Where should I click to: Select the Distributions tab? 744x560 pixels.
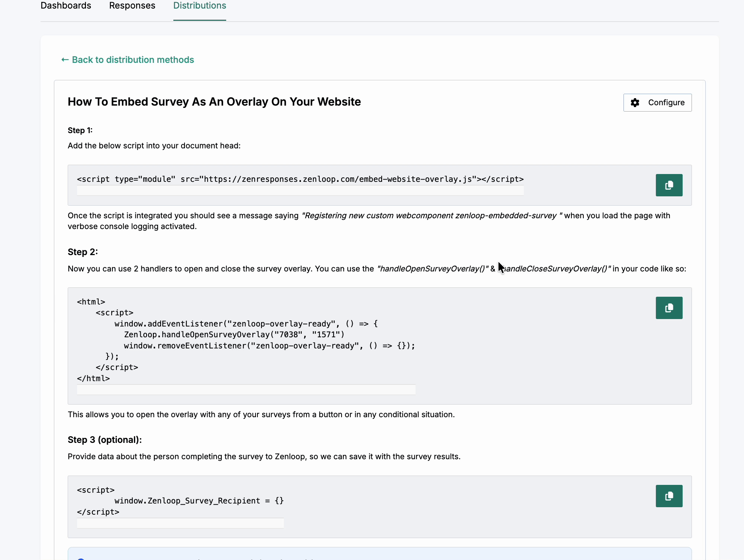pos(199,6)
